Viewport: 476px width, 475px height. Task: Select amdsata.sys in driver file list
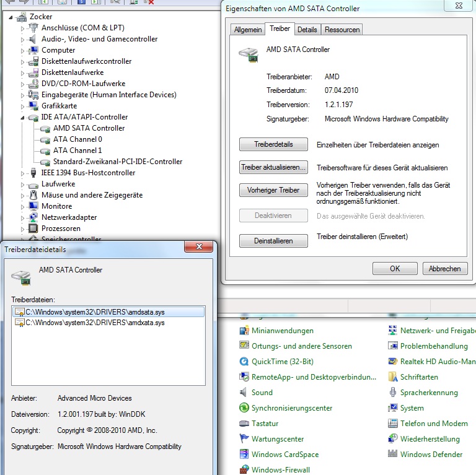tap(108, 312)
